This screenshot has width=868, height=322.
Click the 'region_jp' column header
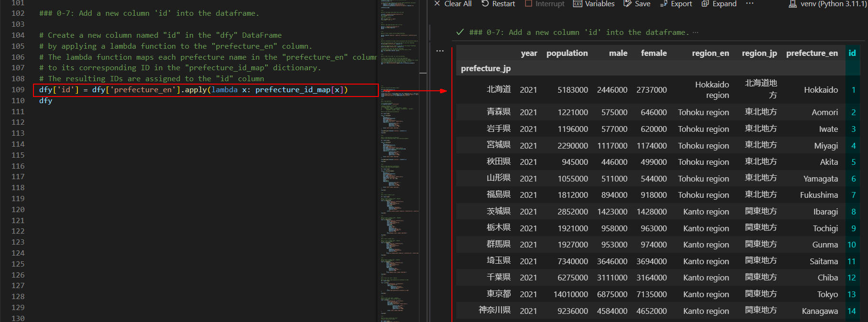pyautogui.click(x=759, y=53)
